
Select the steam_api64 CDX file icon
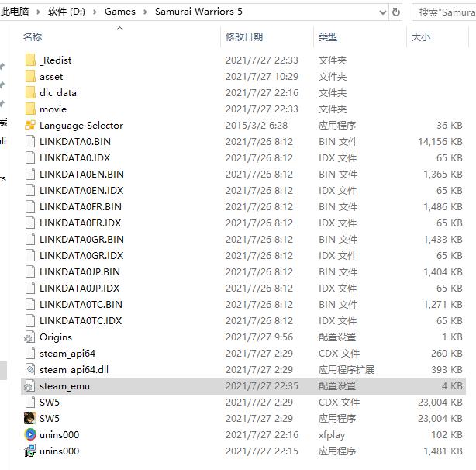point(30,353)
